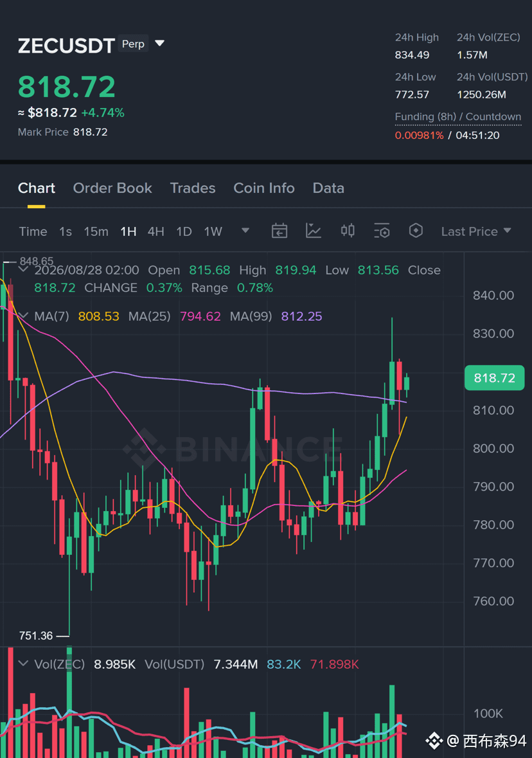Image resolution: width=532 pixels, height=758 pixels.
Task: Open the calendar date picker icon
Action: (x=279, y=231)
